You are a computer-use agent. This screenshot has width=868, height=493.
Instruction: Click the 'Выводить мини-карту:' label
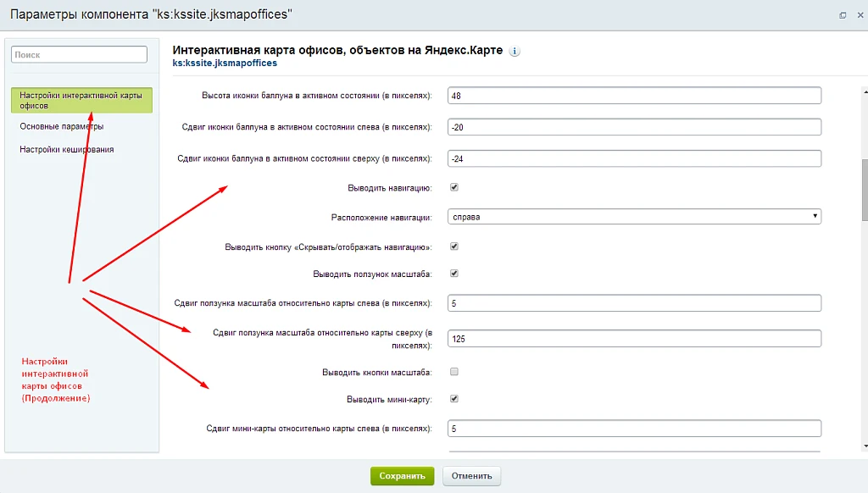[389, 400]
